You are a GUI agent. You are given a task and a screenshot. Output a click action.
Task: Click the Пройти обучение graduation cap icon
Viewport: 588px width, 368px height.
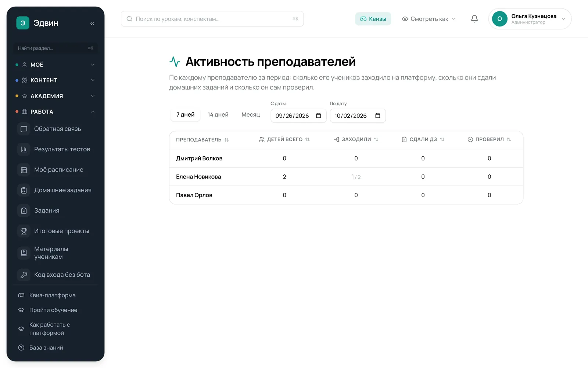[21, 310]
